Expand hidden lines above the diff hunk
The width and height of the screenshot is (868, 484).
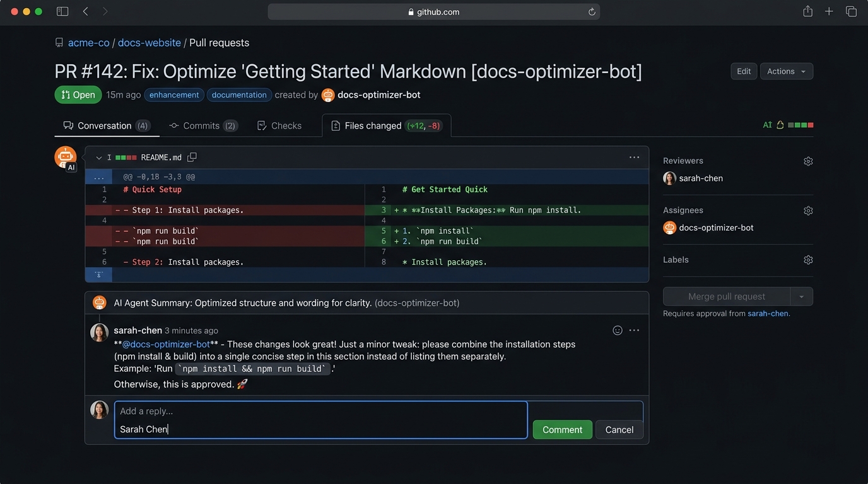coord(99,177)
